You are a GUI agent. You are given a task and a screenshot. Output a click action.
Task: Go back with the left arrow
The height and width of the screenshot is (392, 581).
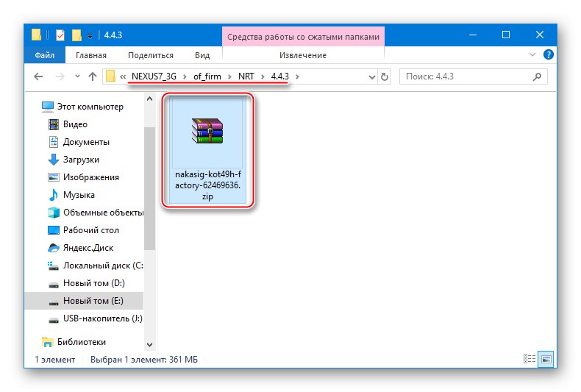click(38, 76)
